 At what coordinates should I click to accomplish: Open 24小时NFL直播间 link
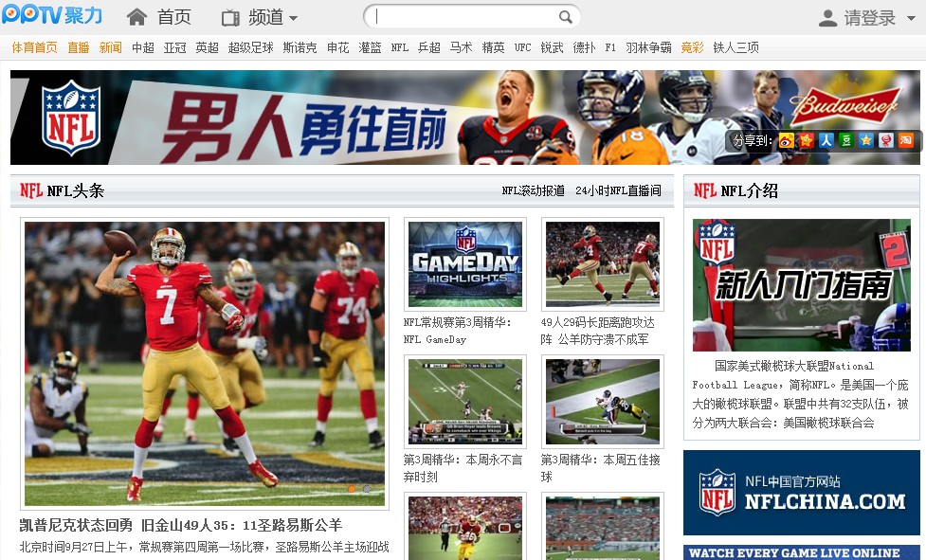coord(618,190)
